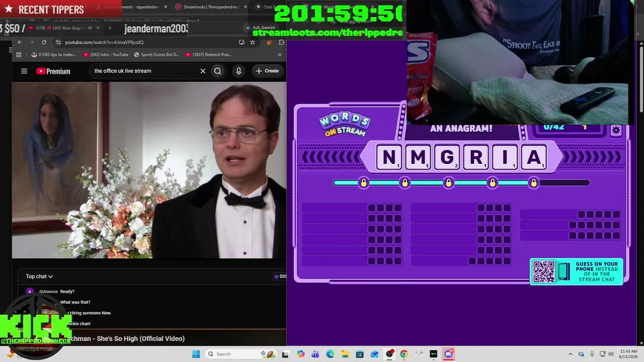Close the Streamloots tab
Screen dimensions: 644x362
[x=246, y=7]
